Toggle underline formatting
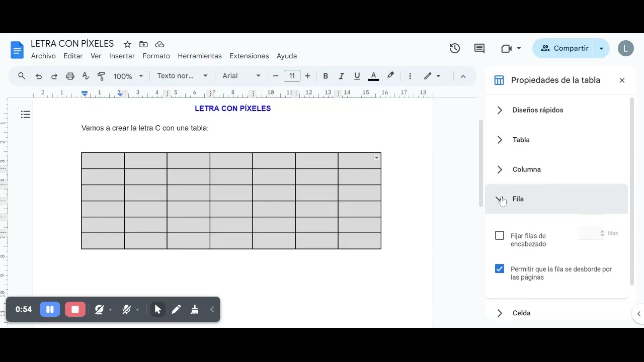Viewport: 644px width, 362px height. coord(357,76)
